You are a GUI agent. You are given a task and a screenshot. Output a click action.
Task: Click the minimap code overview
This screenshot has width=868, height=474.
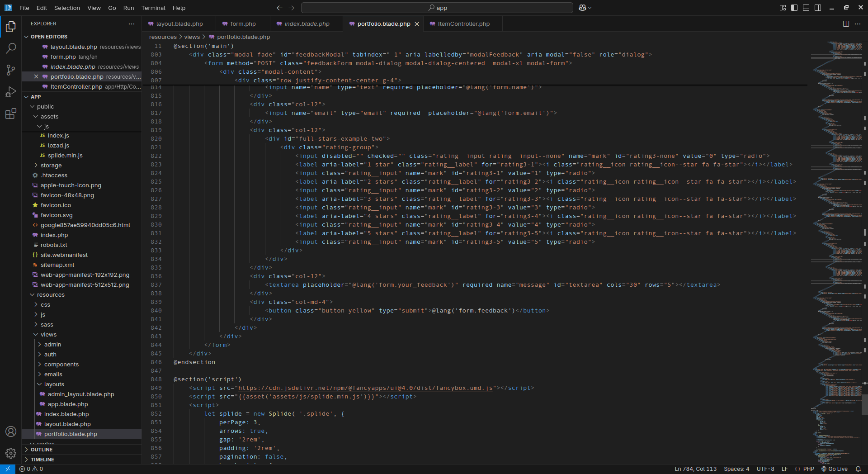pos(836,226)
